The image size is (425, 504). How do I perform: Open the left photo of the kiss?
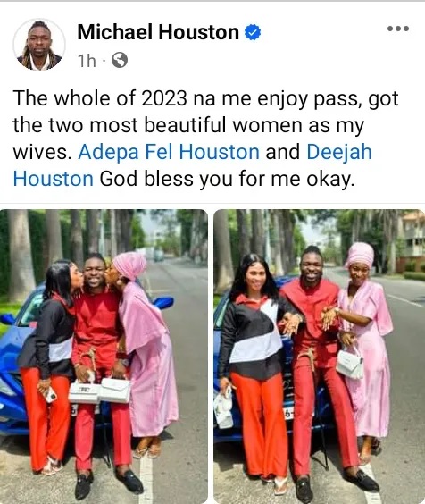tap(104, 357)
